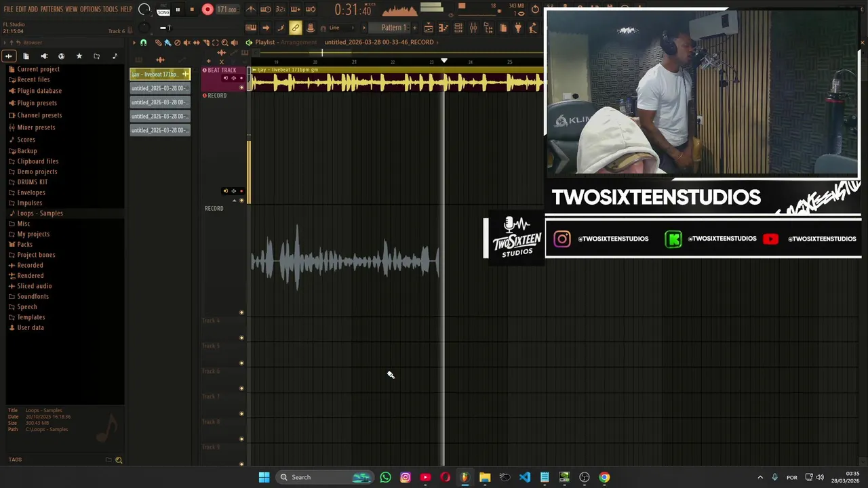The image size is (868, 488).
Task: Select the playlist Playback speaker tool
Action: [x=234, y=42]
